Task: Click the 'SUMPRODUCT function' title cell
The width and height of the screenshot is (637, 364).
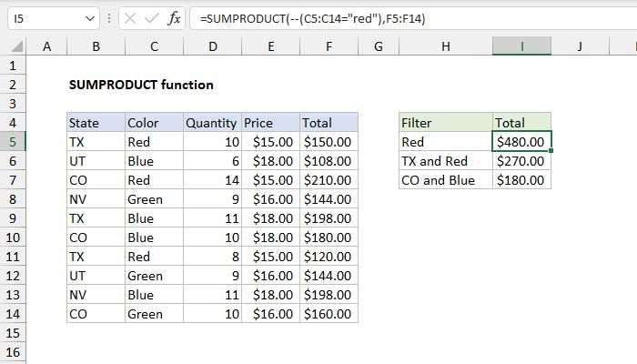Action: [141, 85]
